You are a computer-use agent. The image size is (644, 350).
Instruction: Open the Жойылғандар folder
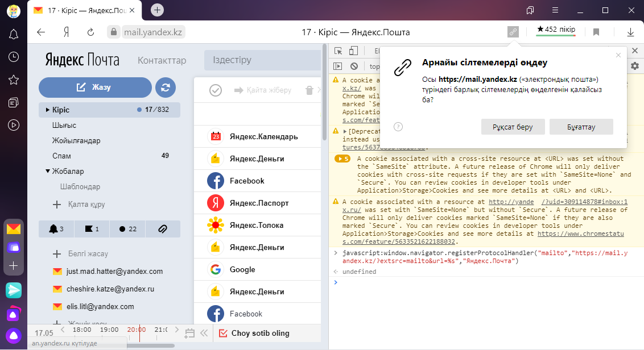(76, 140)
